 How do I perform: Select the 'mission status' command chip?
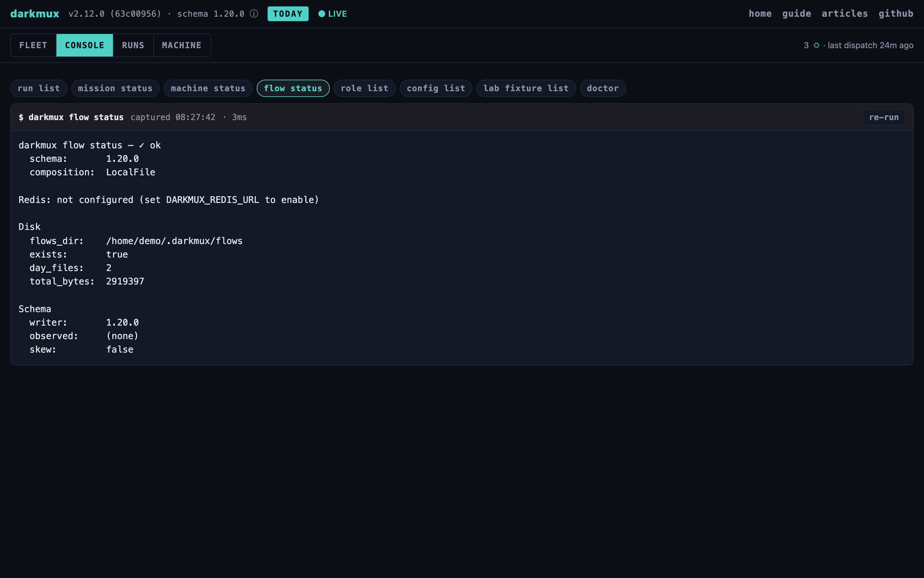pyautogui.click(x=115, y=88)
